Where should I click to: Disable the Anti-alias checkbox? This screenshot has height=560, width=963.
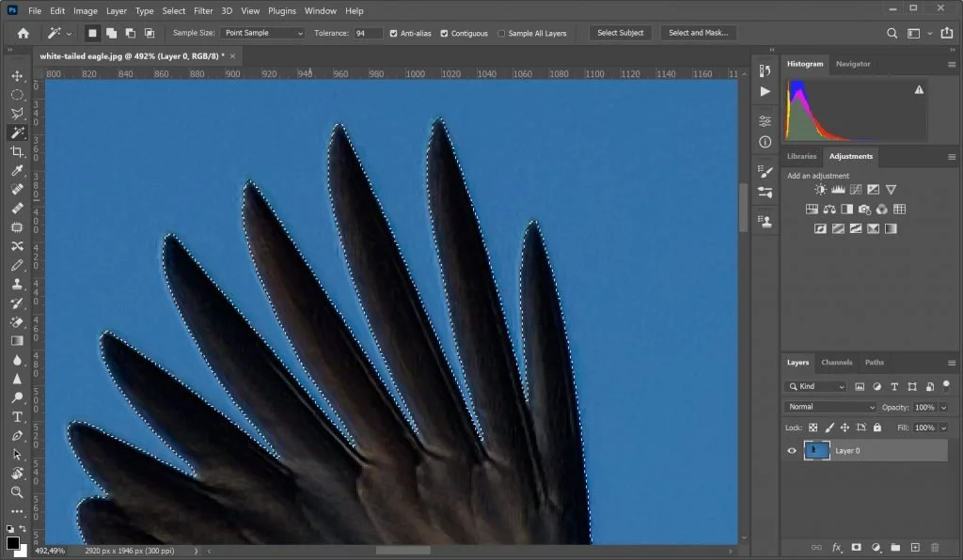tap(395, 32)
